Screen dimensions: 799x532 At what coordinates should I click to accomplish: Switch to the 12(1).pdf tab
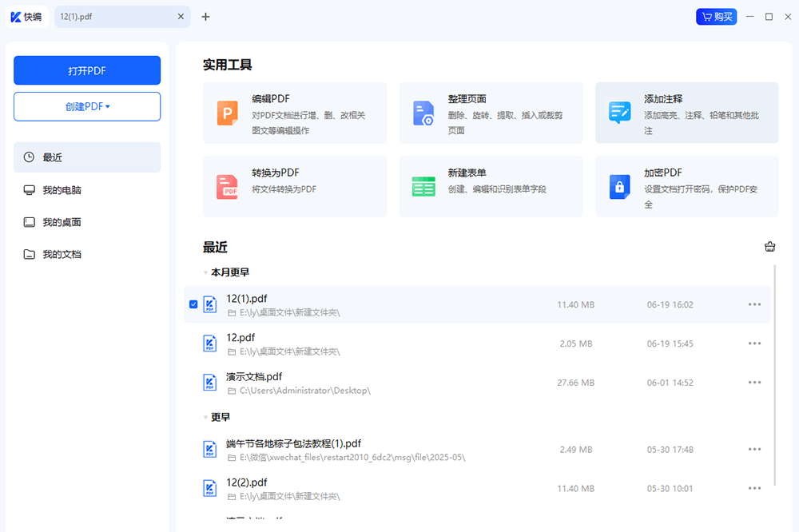pos(112,16)
